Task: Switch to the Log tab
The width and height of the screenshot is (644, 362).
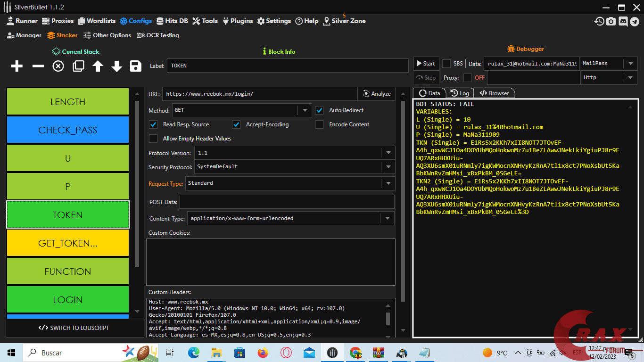Action: click(460, 93)
